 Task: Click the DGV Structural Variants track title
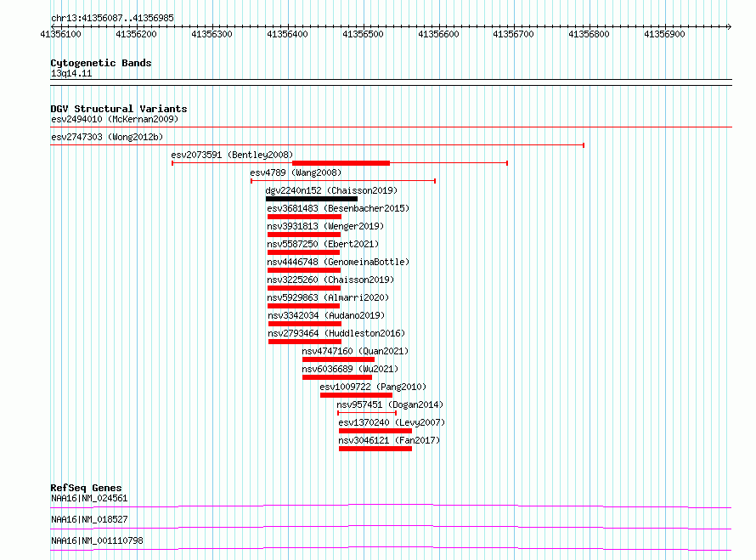point(119,109)
